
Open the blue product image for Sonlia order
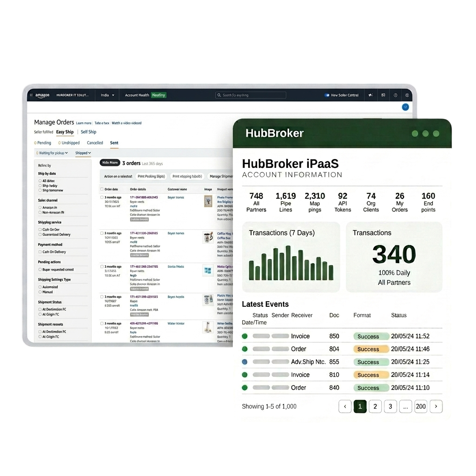click(x=208, y=270)
